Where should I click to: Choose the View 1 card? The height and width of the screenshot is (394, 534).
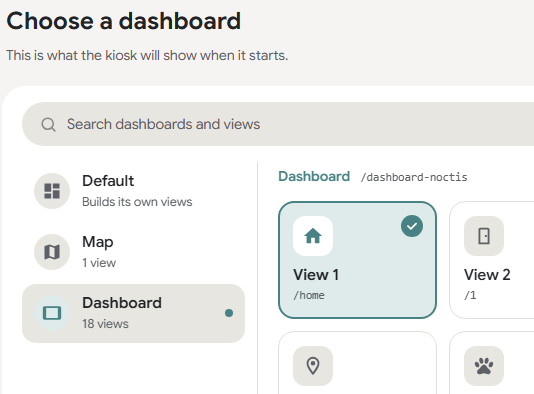click(x=357, y=260)
